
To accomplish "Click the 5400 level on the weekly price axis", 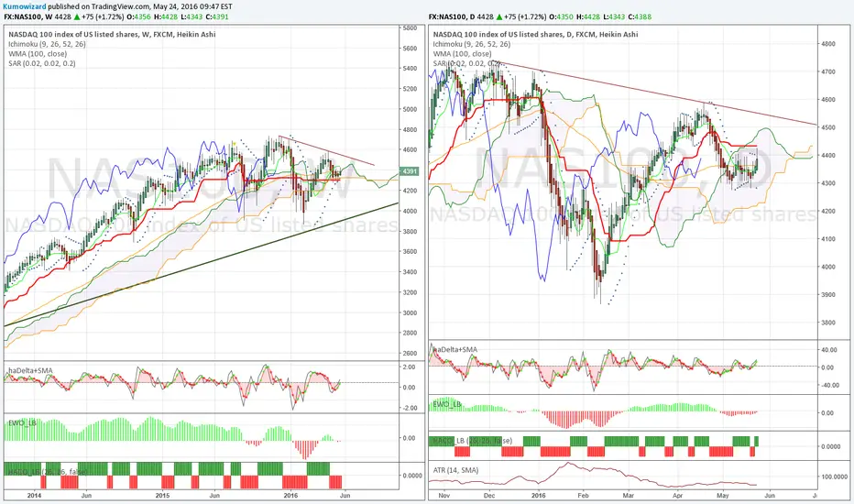I will point(410,69).
